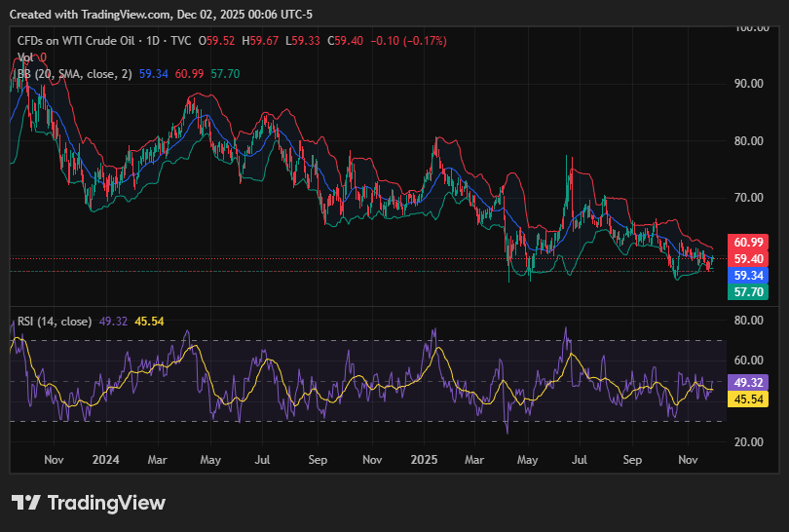Click the red 60.99 upper band price tag
The height and width of the screenshot is (532, 789).
click(748, 242)
